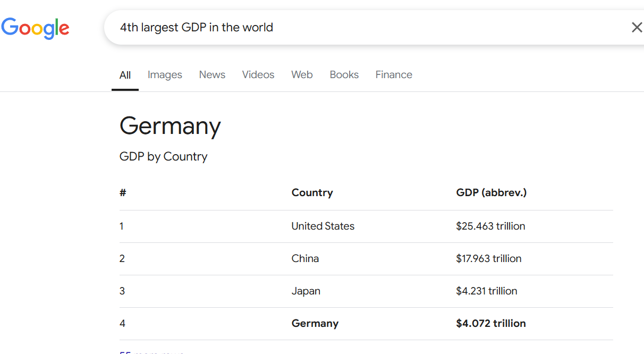
Task: Click the bold Germany cell in row 4
Action: (315, 324)
